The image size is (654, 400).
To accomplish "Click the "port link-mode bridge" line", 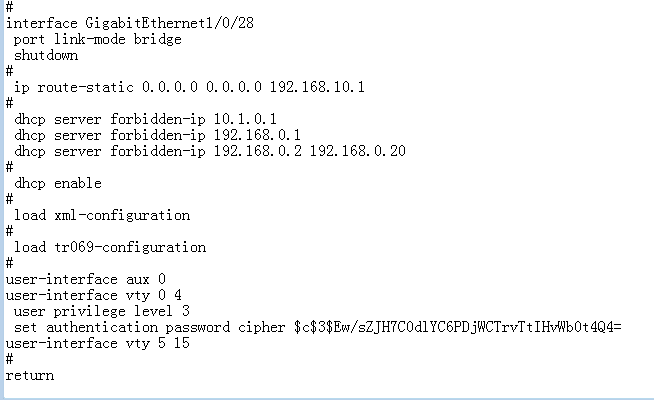I will pos(98,39).
